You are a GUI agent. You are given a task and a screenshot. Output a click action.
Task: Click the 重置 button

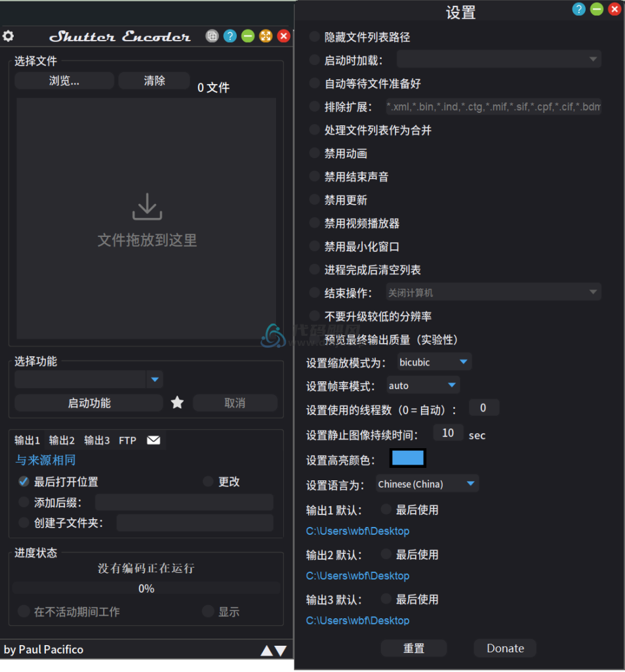[x=414, y=648]
